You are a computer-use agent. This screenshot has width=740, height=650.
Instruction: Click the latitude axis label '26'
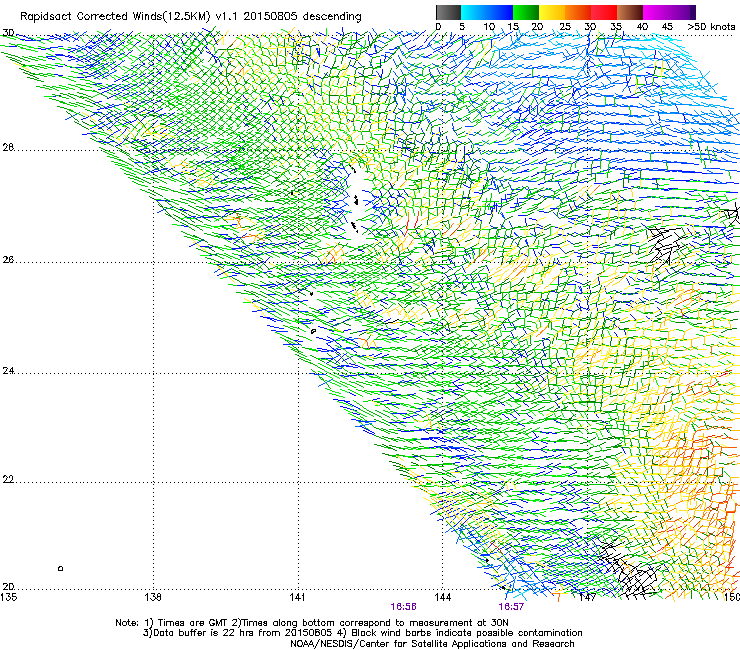point(8,260)
